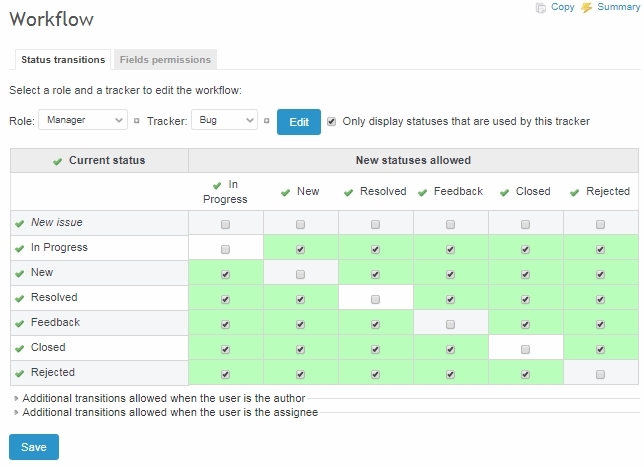Image resolution: width=644 pixels, height=466 pixels.
Task: Toggle 'Only display statuses used by this tracker'
Action: point(332,121)
